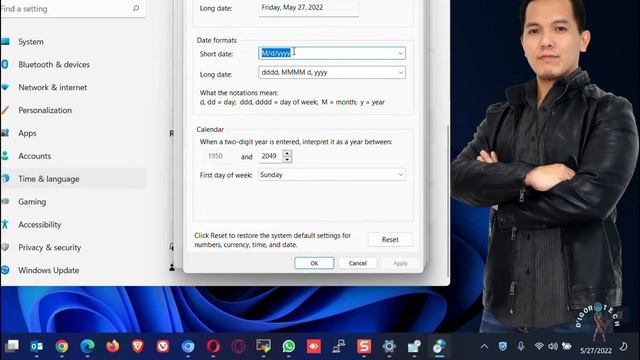The width and height of the screenshot is (640, 360).
Task: Open the network computers taskbar icon
Action: coord(339,346)
